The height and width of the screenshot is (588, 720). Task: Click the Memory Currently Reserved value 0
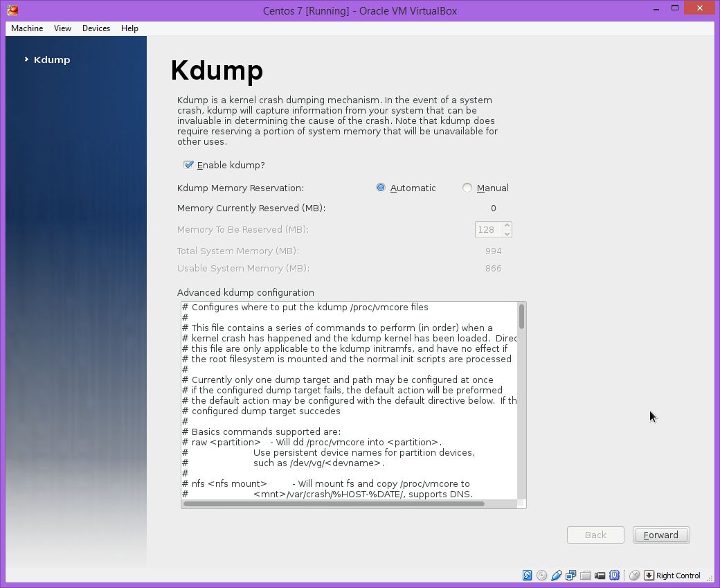tap(493, 208)
